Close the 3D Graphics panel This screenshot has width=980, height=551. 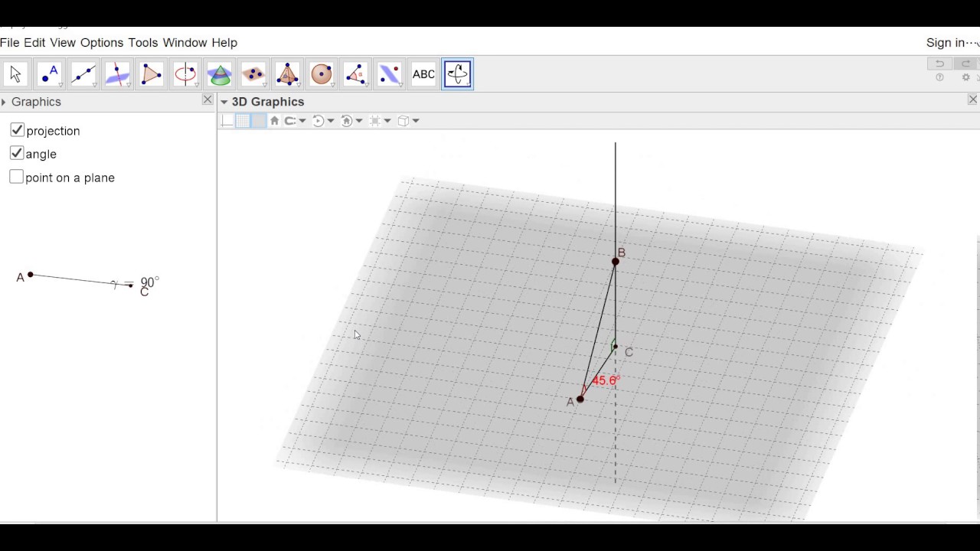(x=973, y=100)
